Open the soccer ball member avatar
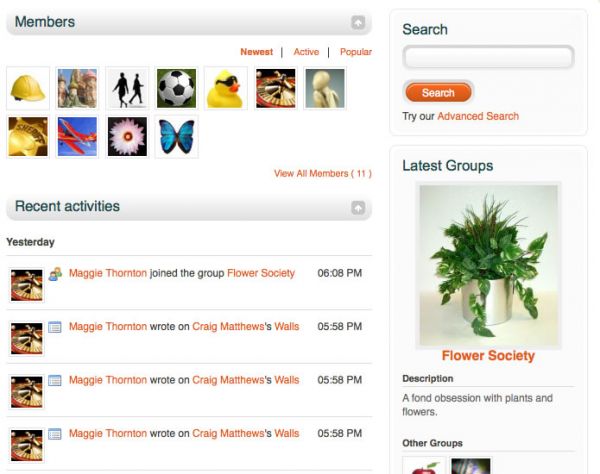600x474 pixels. point(176,88)
